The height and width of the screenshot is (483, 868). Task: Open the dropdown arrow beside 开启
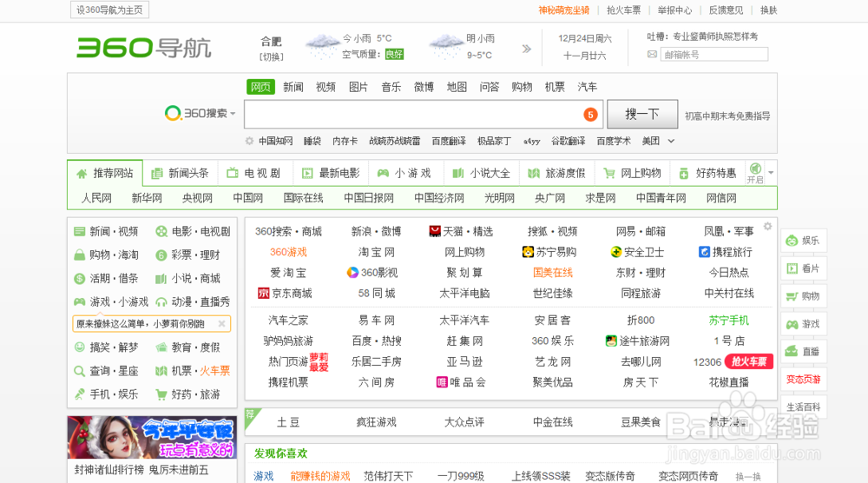pos(771,173)
